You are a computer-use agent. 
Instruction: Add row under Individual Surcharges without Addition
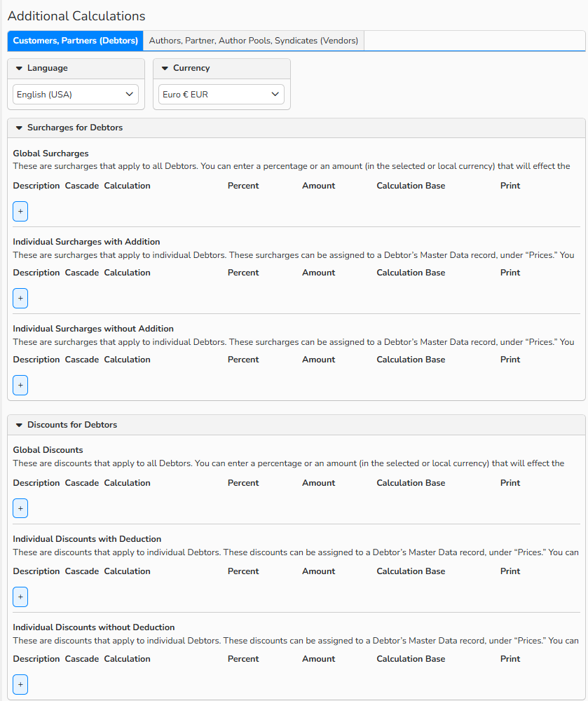tap(20, 386)
